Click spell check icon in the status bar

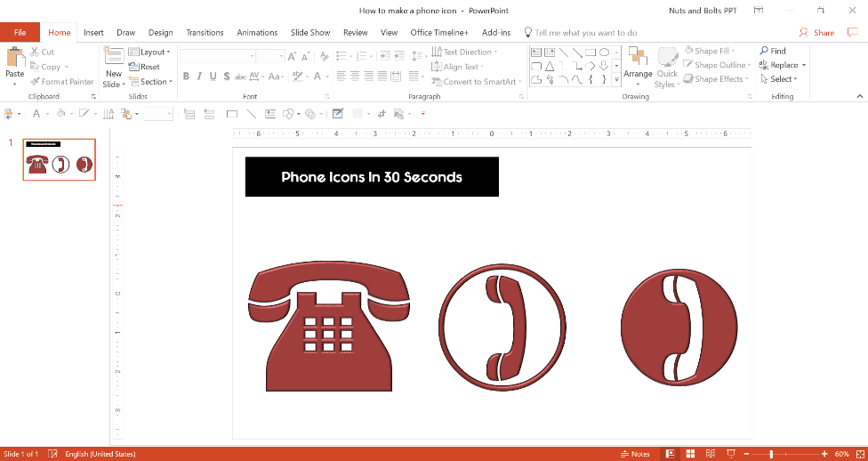tap(52, 454)
